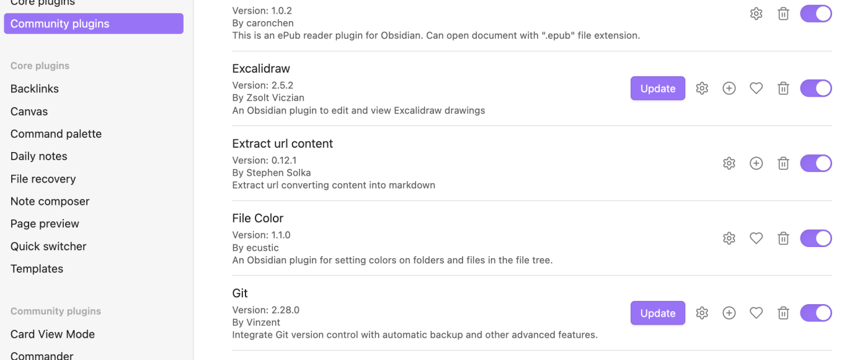
Task: Click the plus icon next to Git
Action: click(729, 313)
